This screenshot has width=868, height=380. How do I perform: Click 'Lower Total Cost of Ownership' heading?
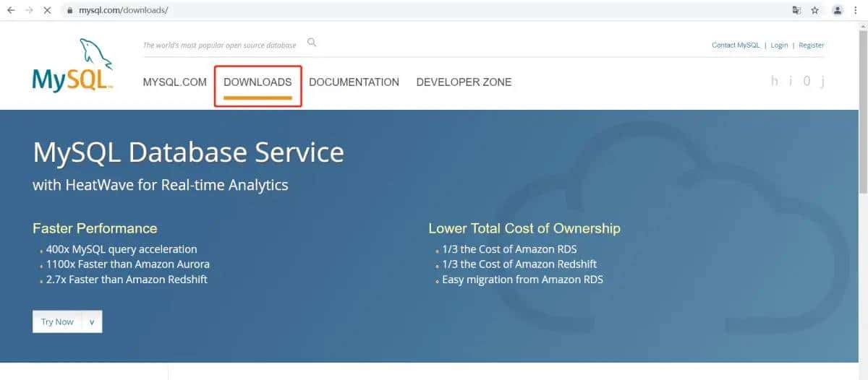[x=524, y=228]
